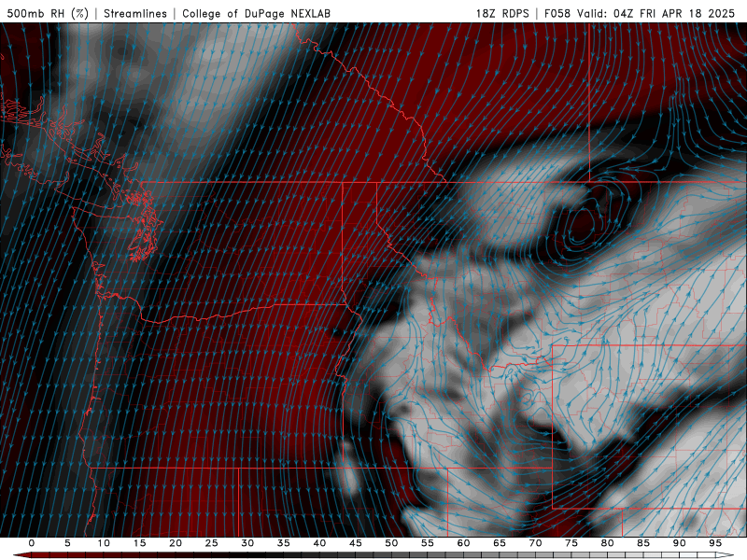Click the '18Z RDPS' model run label
Image resolution: width=747 pixels, height=560 pixels.
point(502,13)
